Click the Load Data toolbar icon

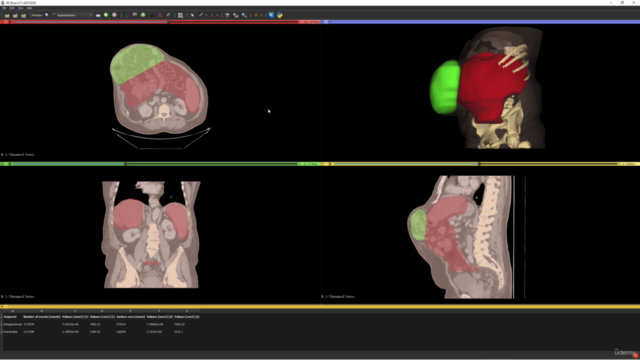coord(7,15)
